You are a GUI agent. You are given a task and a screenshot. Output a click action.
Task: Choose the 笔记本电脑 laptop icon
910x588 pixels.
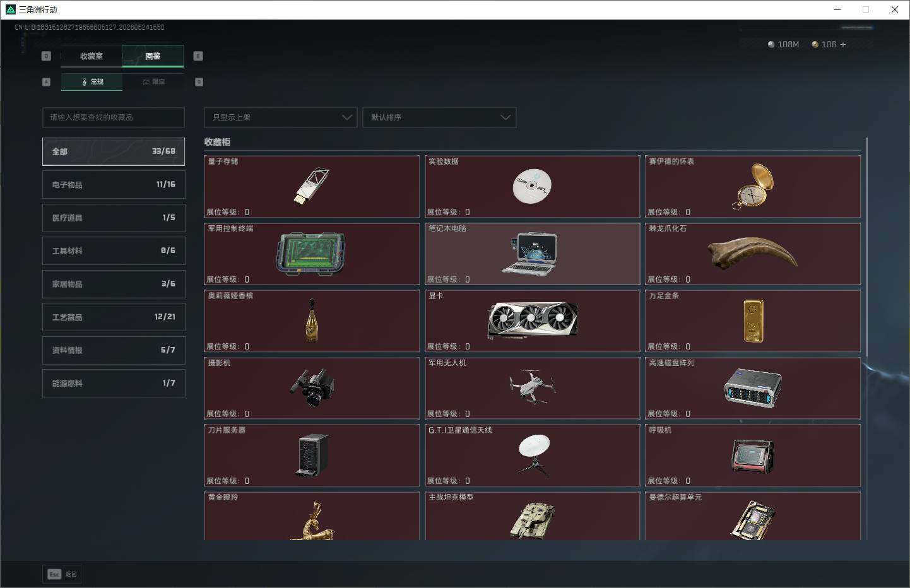[530, 254]
